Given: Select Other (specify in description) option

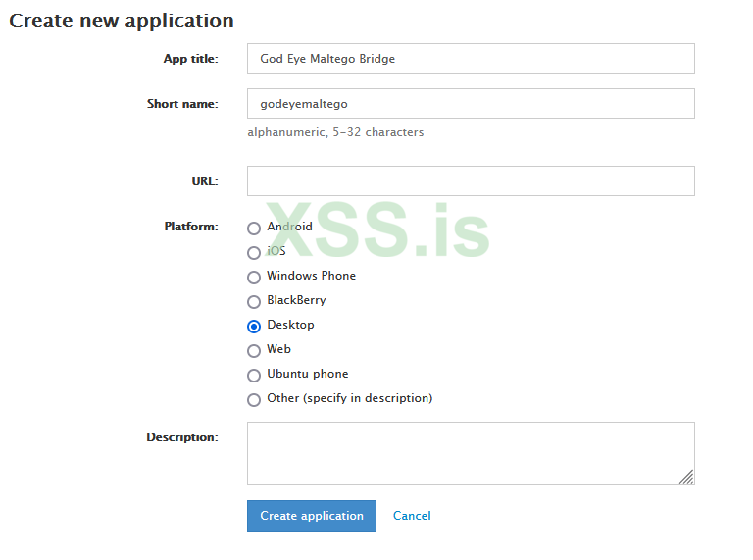Looking at the screenshot, I should [x=254, y=399].
